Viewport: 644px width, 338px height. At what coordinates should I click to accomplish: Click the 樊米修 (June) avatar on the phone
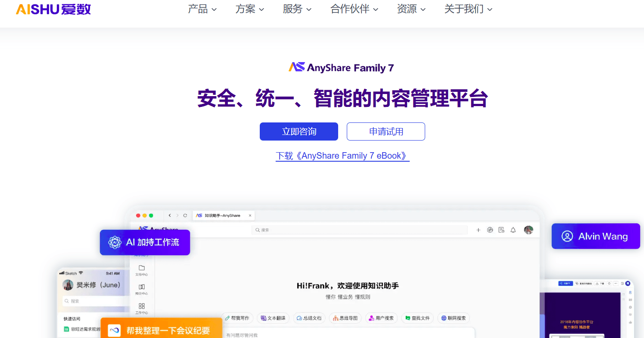coord(68,285)
